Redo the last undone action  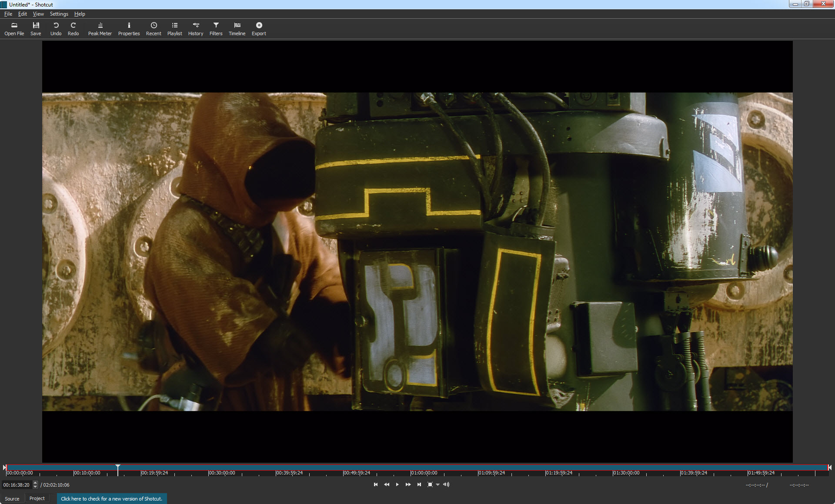click(73, 29)
